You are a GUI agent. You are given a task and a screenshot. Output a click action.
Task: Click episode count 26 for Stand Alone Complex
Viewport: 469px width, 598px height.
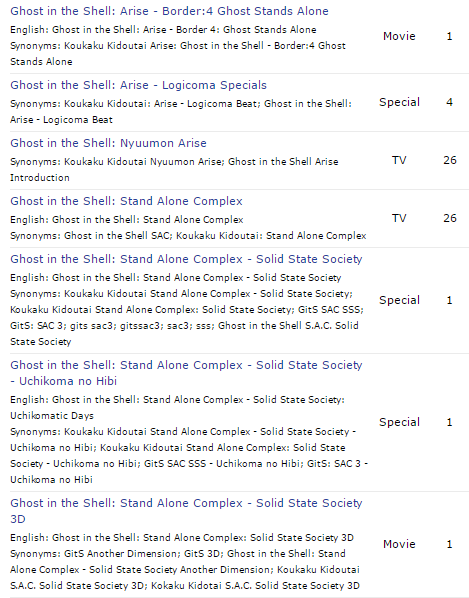tap(450, 218)
